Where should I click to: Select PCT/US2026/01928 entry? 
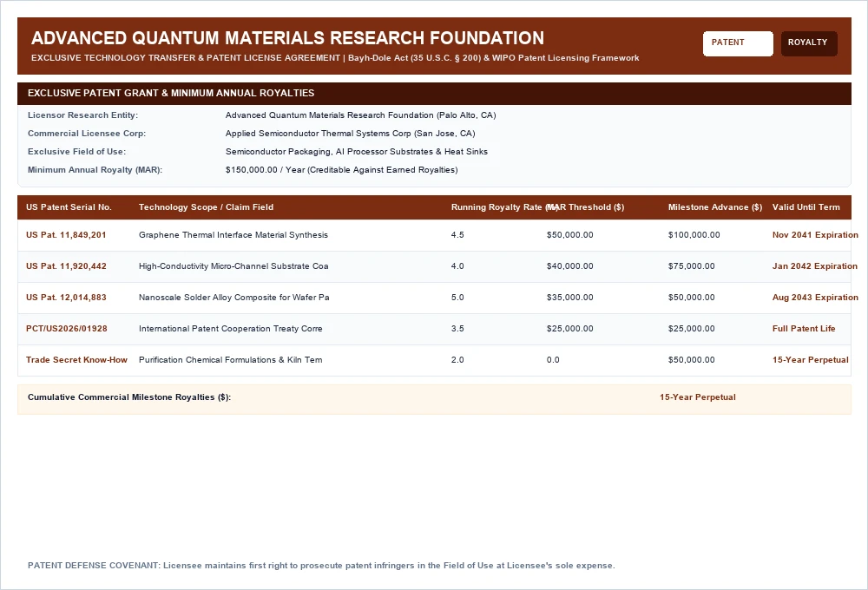coord(67,329)
